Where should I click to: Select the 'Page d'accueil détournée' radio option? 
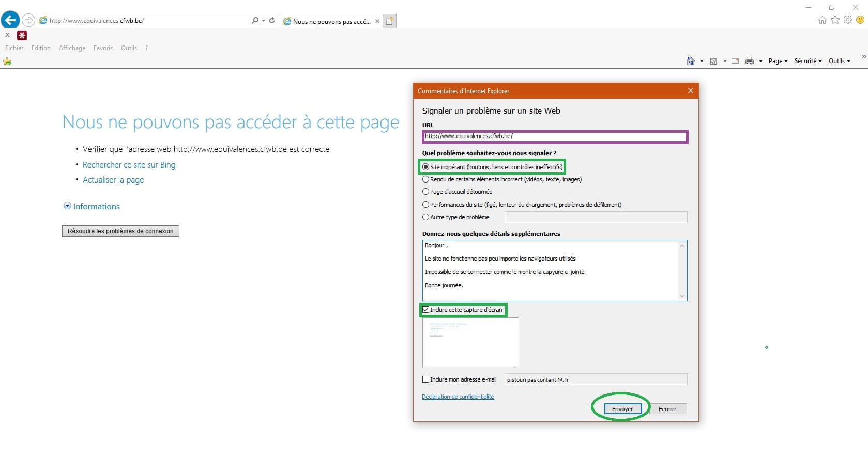[426, 192]
